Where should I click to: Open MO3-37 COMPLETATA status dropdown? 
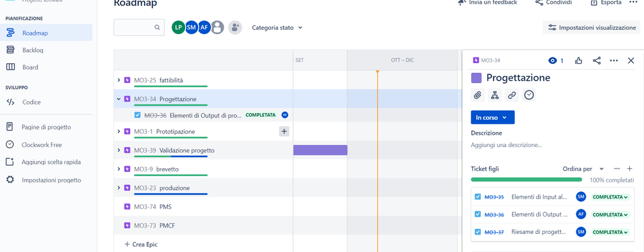(x=610, y=232)
